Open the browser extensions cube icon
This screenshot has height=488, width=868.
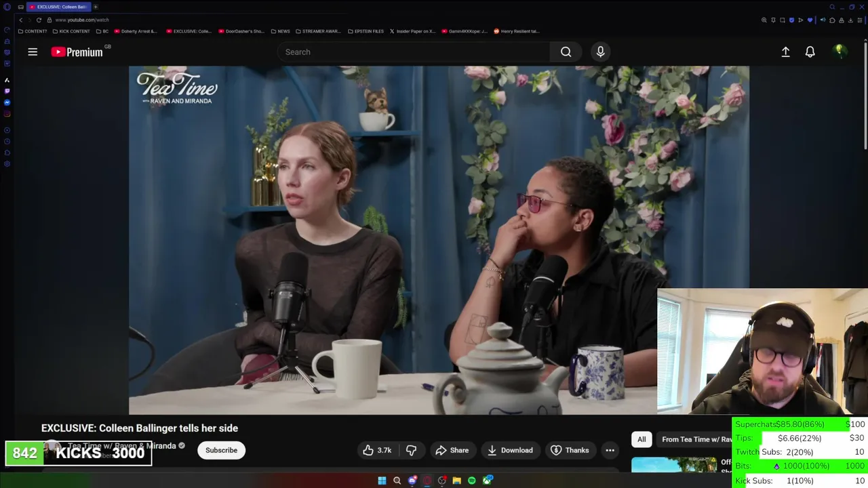(832, 20)
